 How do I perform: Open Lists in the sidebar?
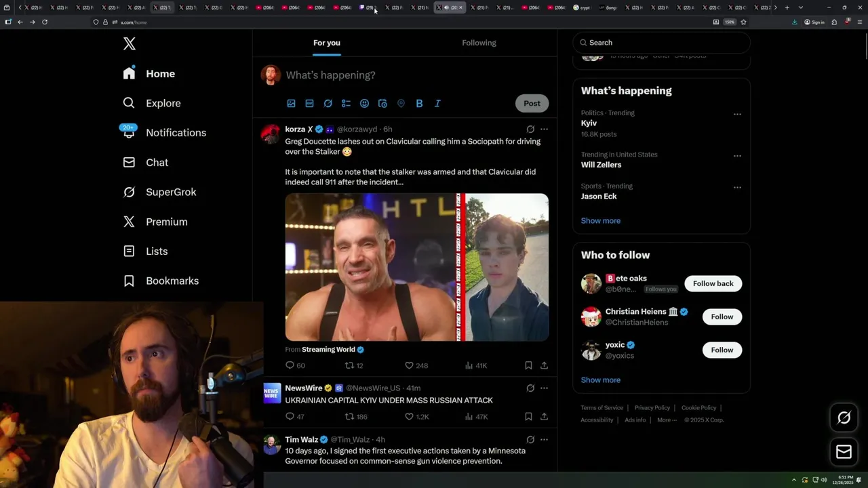pyautogui.click(x=145, y=251)
